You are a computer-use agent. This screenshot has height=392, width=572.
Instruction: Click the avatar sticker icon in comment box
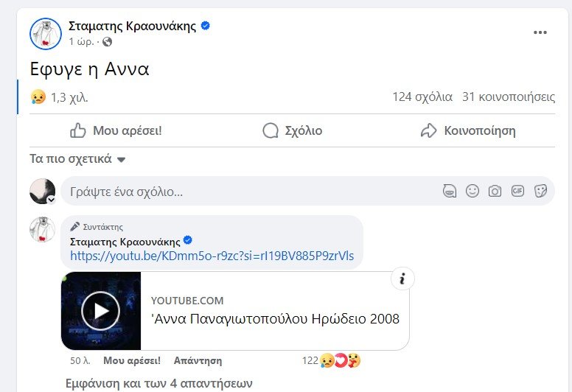pyautogui.click(x=449, y=192)
